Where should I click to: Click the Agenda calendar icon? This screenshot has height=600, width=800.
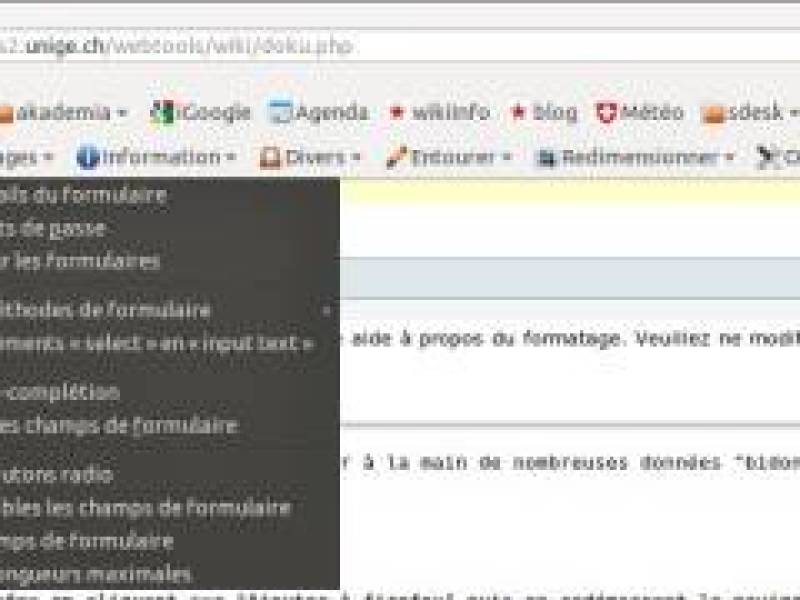coord(281,113)
